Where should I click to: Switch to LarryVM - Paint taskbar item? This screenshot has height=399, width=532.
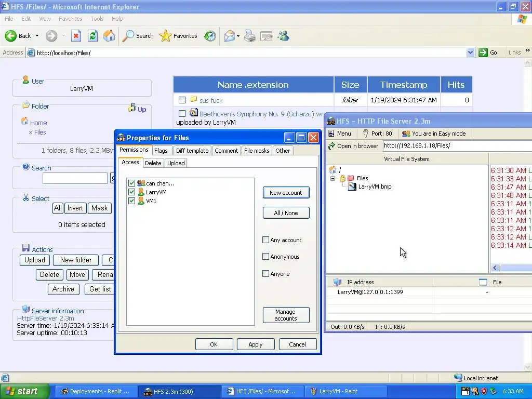pyautogui.click(x=345, y=391)
